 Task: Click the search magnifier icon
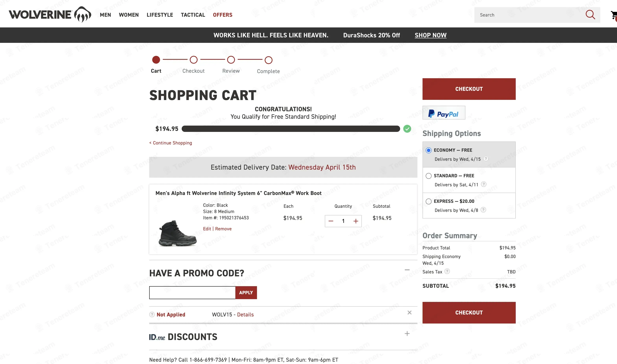point(590,15)
